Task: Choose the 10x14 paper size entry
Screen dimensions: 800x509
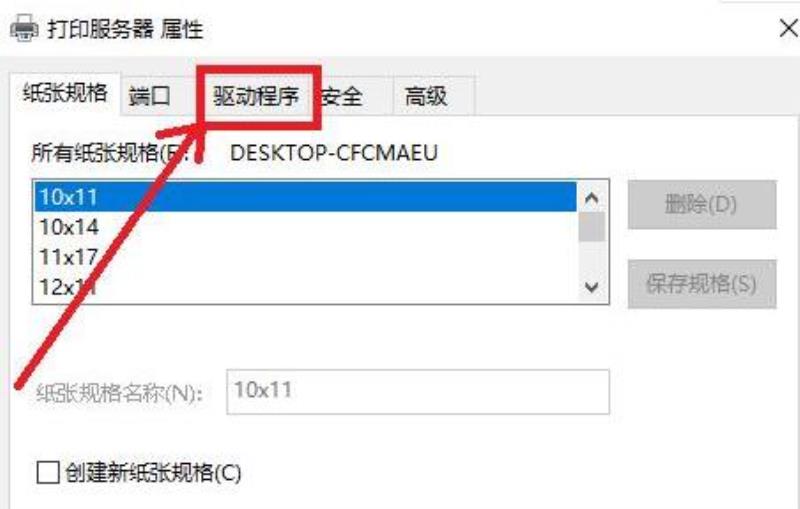Action: (x=305, y=227)
